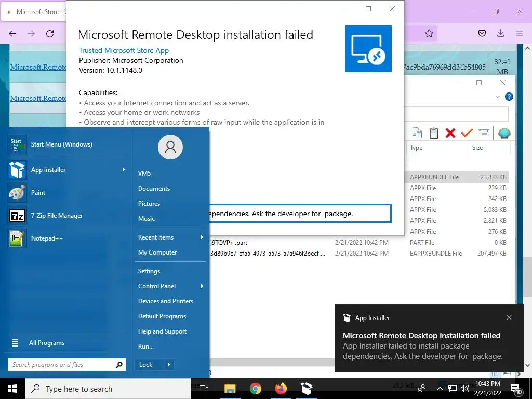Viewport: 532px width, 399px height.
Task: Click the red X Delete icon
Action: pos(450,133)
